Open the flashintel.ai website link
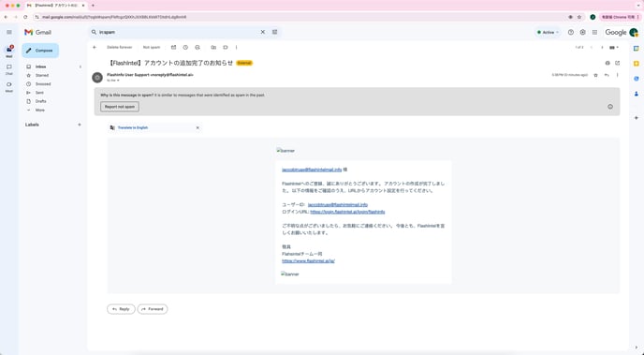The width and height of the screenshot is (644, 355). point(308,261)
